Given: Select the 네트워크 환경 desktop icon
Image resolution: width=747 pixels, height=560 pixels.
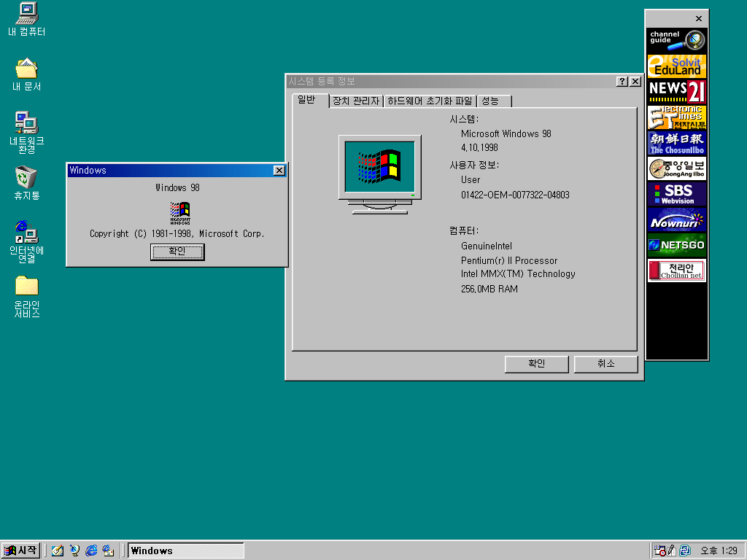Looking at the screenshot, I should pos(27,132).
